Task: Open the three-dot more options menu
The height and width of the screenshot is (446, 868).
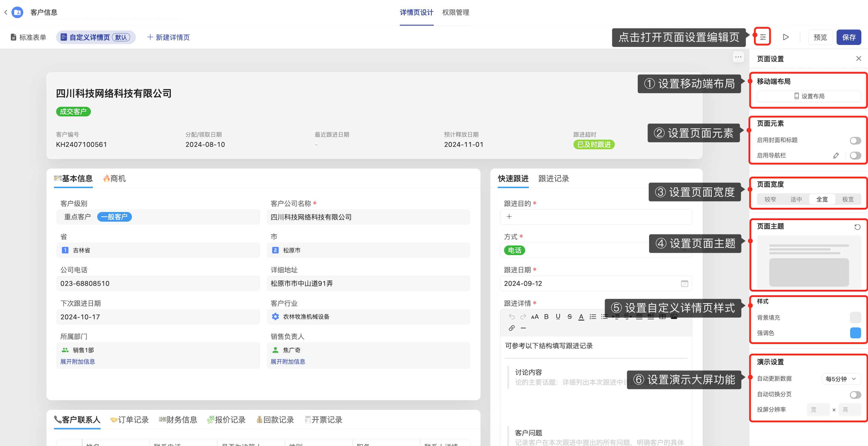Action: pyautogui.click(x=738, y=57)
